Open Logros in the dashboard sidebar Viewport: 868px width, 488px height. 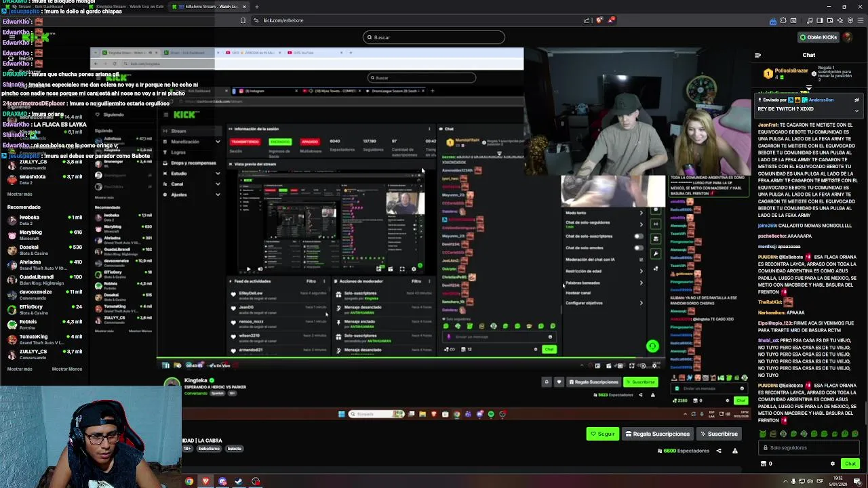pos(178,152)
